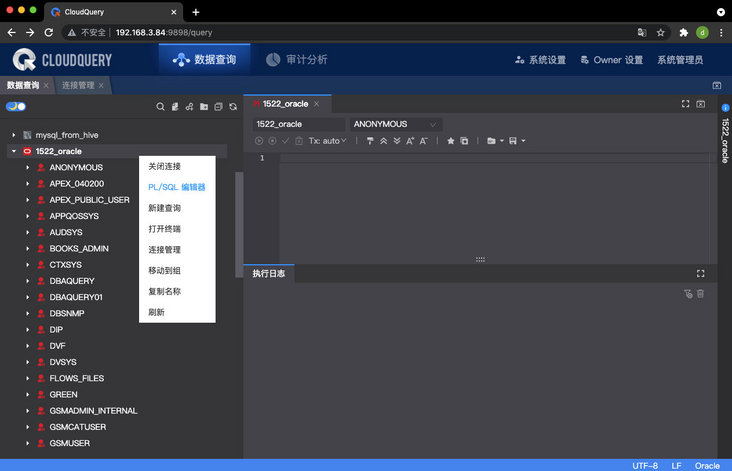
Task: Select PL/SQL 编辑器 from the context menu
Action: (176, 187)
